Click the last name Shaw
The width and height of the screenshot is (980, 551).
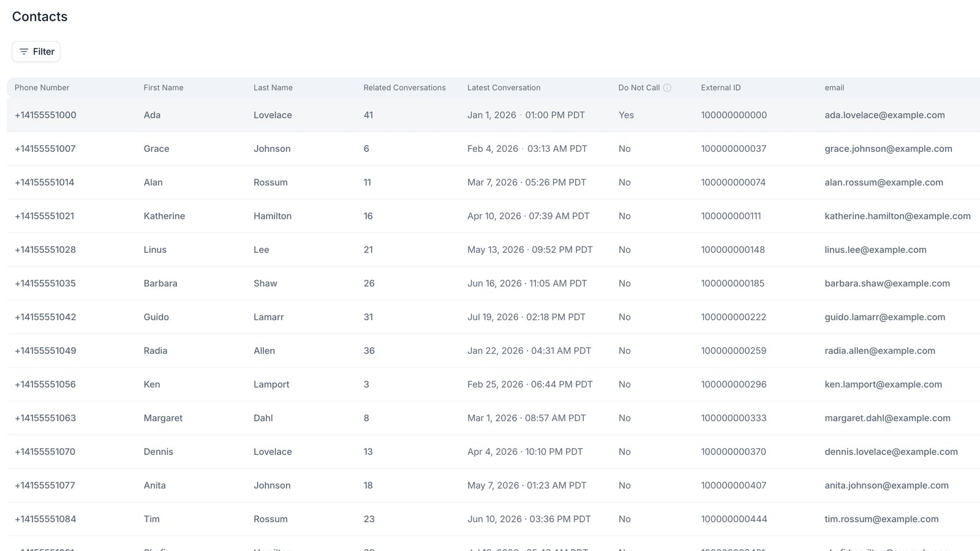tap(265, 283)
